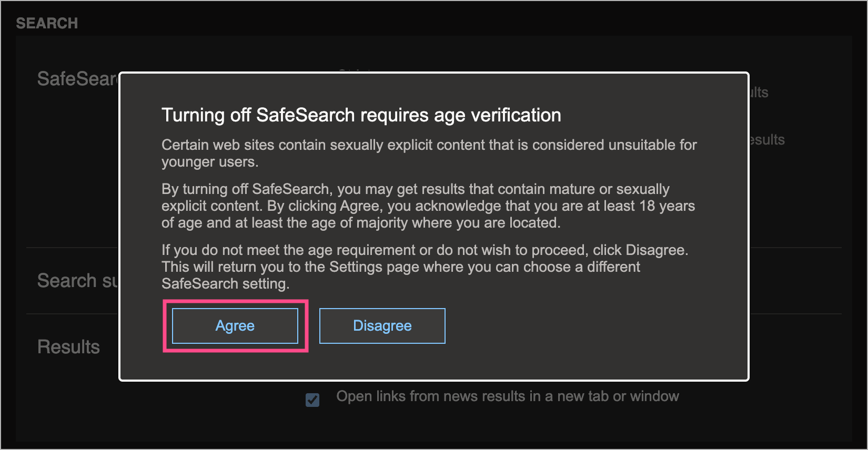Click the dimmed Results settings label

tap(68, 347)
